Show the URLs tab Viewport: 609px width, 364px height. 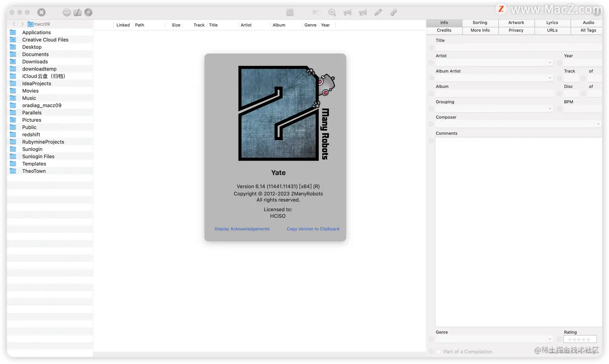click(x=552, y=30)
